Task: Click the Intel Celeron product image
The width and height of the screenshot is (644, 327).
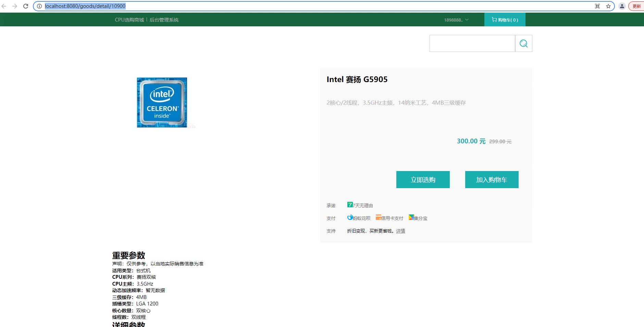Action: 162,103
